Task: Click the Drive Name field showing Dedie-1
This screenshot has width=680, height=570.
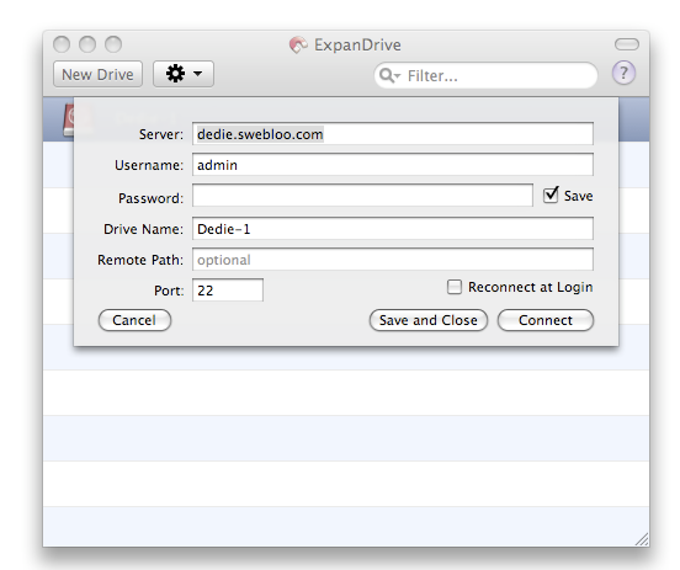Action: point(392,229)
